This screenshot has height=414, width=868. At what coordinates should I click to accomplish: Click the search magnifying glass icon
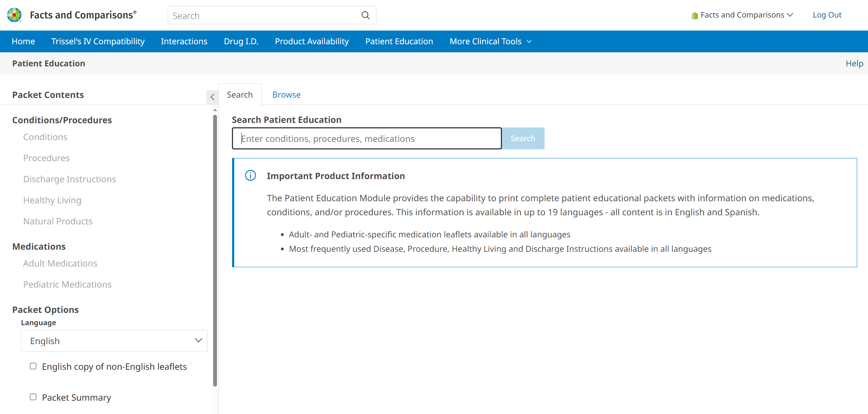(366, 15)
